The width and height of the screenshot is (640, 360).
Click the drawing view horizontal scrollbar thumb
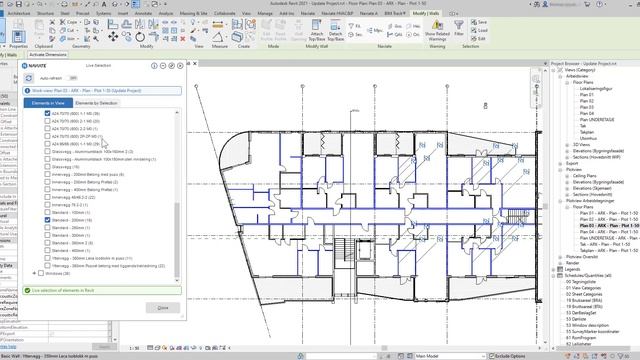(x=384, y=348)
